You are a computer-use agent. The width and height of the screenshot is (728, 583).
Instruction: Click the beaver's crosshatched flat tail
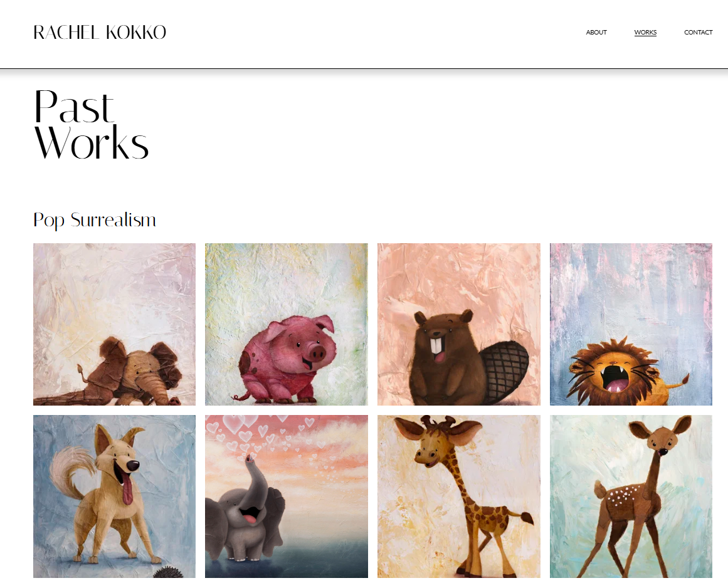tap(505, 370)
